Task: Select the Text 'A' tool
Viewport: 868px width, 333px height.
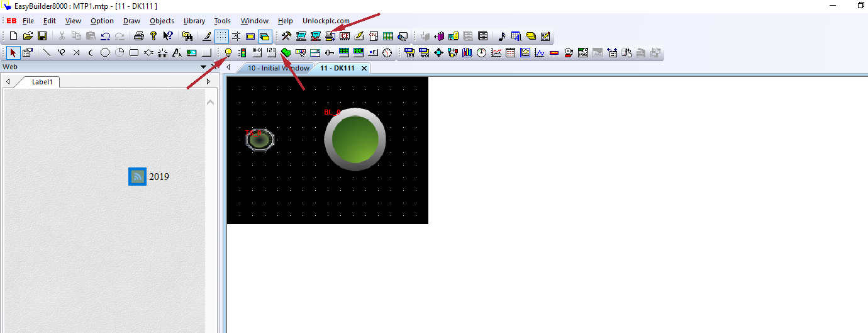Action: 177,52
